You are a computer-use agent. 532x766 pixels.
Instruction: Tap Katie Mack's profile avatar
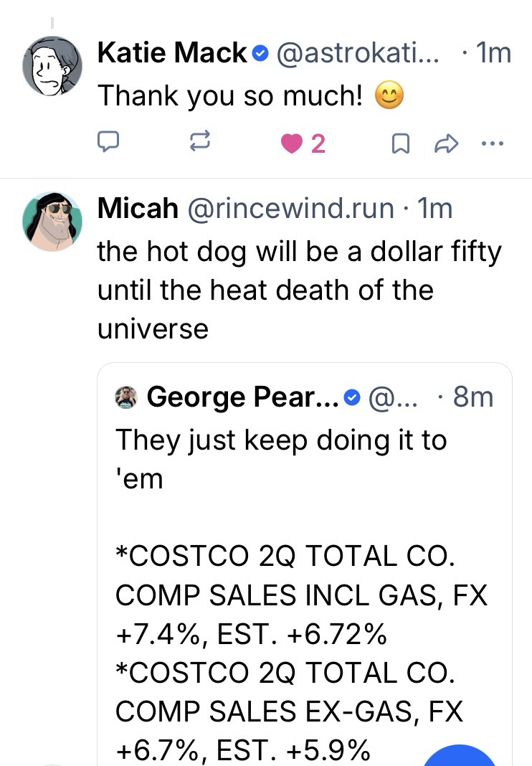(x=52, y=67)
